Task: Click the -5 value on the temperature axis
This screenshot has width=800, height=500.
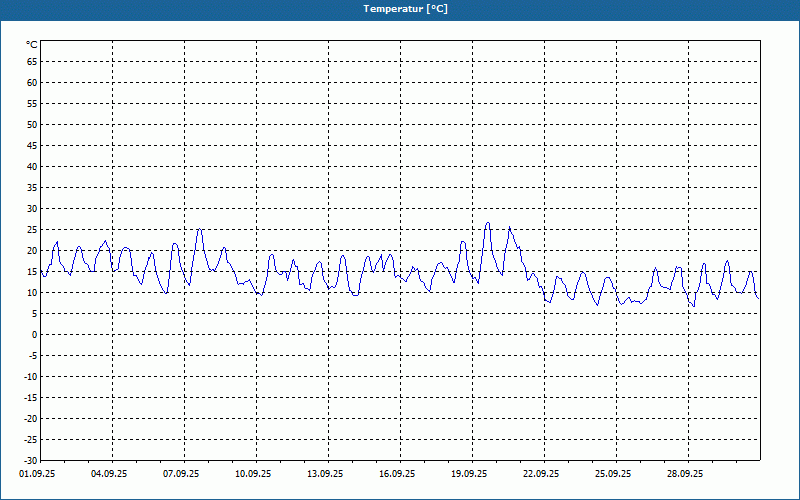Action: (x=33, y=356)
